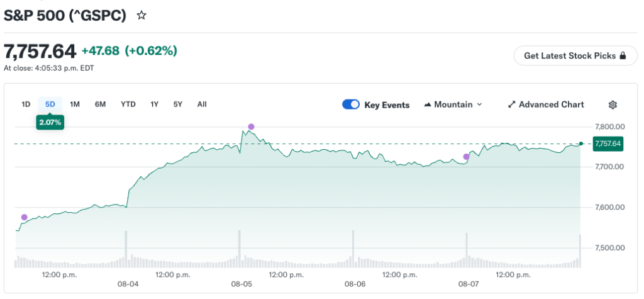Viewport: 644px width, 299px height.
Task: Click the 7,757.64 current price label on axis
Action: [608, 144]
